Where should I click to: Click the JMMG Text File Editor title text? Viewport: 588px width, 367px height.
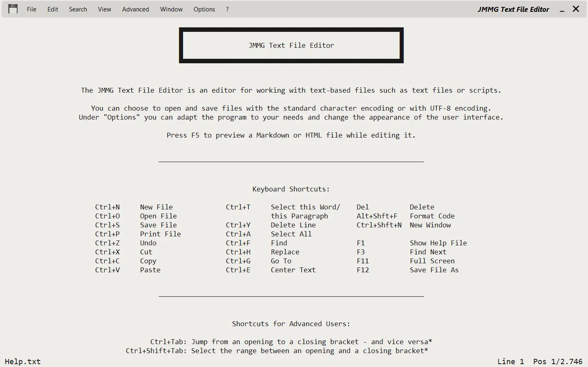coord(513,9)
